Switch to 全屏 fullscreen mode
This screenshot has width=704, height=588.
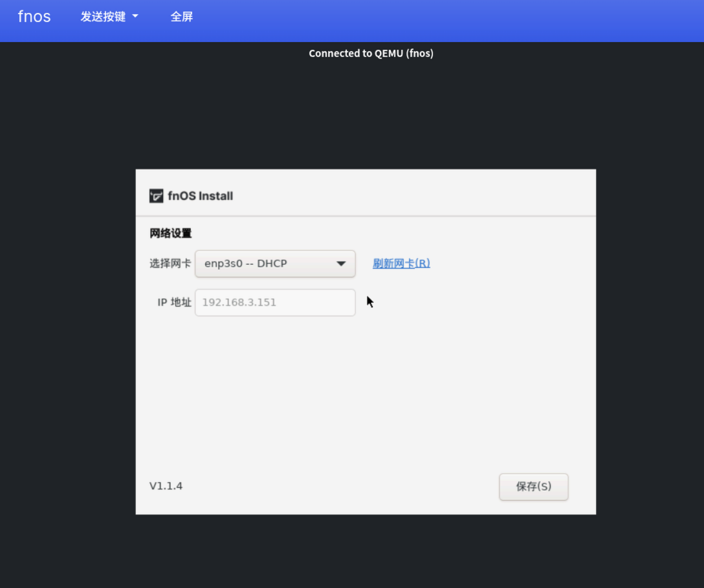(x=182, y=17)
